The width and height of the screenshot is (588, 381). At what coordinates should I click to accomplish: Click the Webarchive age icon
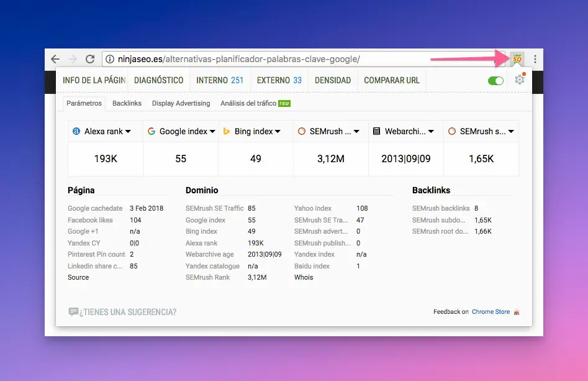tap(376, 131)
